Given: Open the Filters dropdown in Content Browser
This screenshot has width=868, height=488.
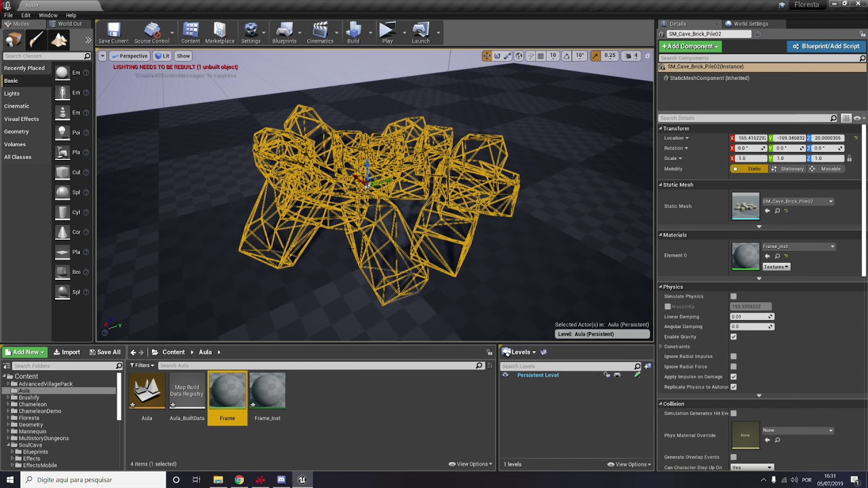Looking at the screenshot, I should [x=142, y=365].
